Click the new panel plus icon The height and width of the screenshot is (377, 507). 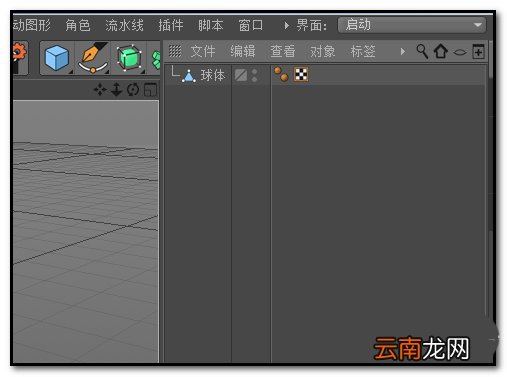tap(478, 51)
